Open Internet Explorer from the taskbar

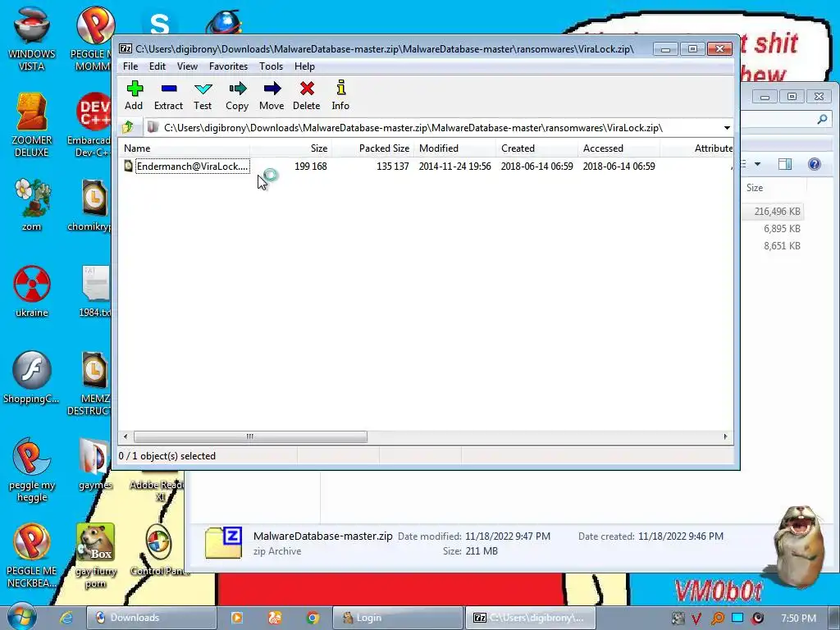66,618
